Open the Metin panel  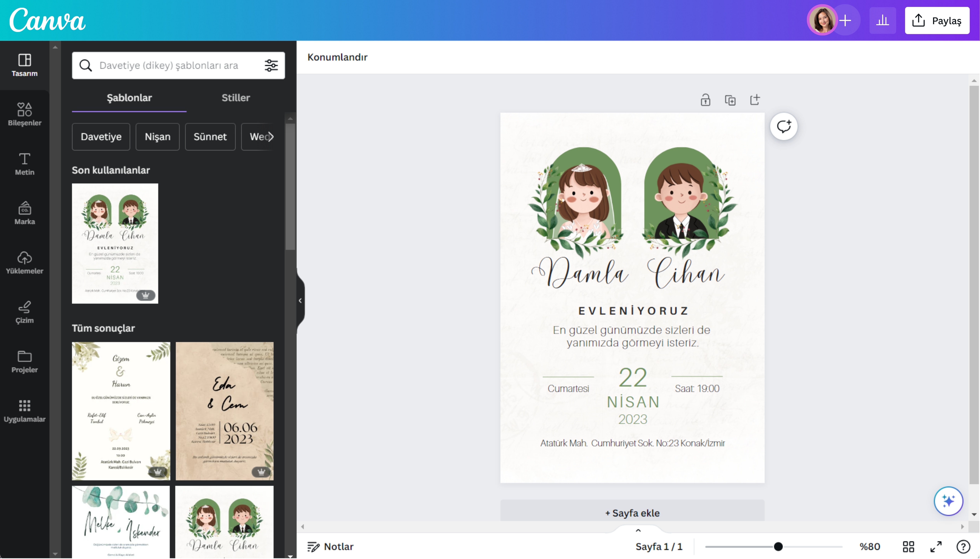click(x=24, y=164)
